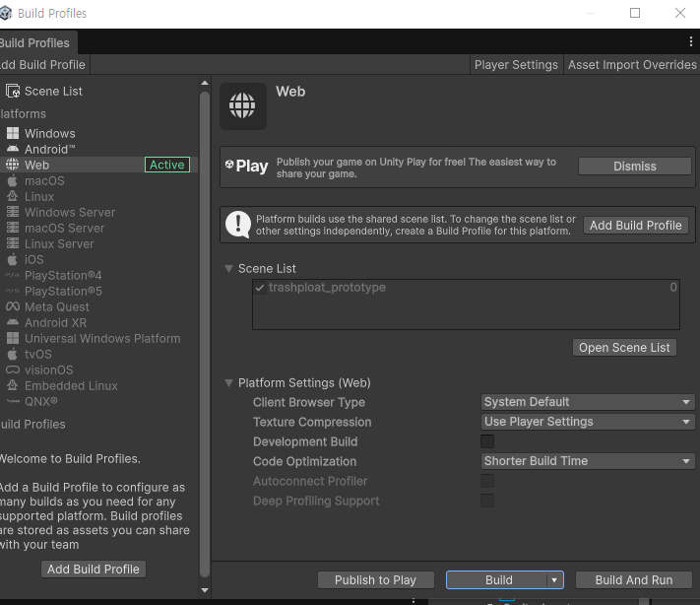Open Player Settings from the toolbar

(x=516, y=65)
